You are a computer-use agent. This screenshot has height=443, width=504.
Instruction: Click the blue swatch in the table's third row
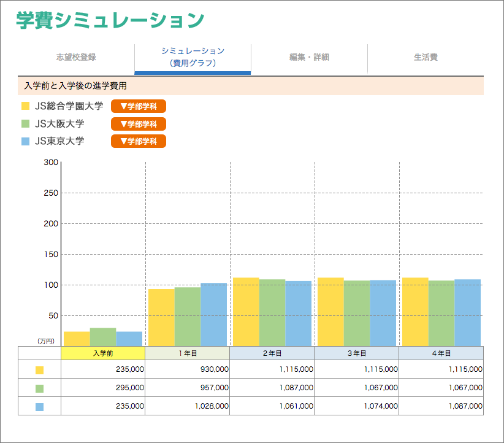[x=39, y=407]
